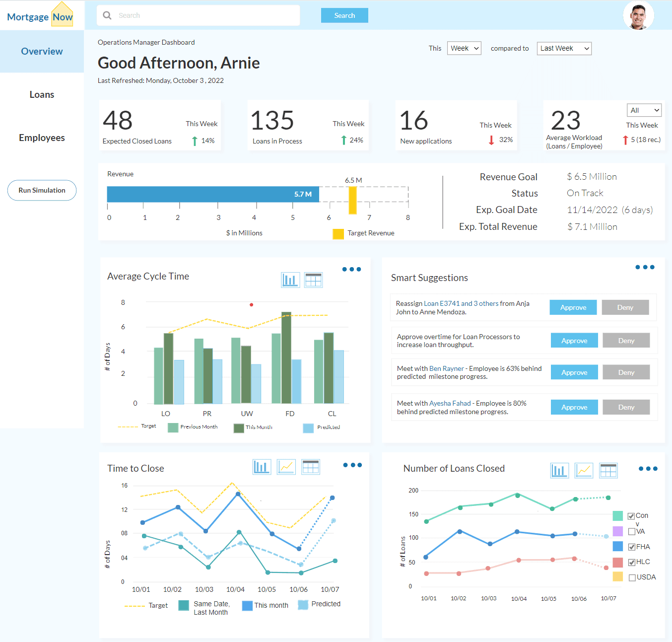The image size is (672, 642).
Task: Approve meeting with Ayesha Fahad
Action: 574,407
